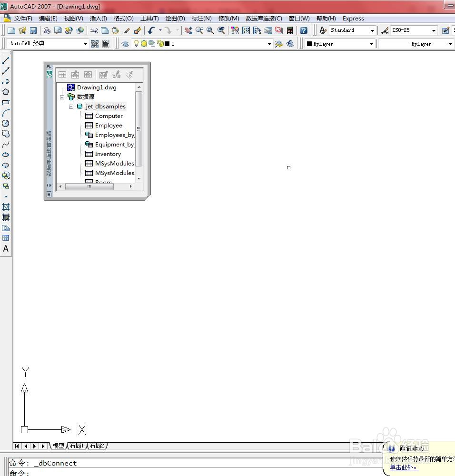This screenshot has height=476, width=455.
Task: Click the Plot Preview icon
Action: 58,30
